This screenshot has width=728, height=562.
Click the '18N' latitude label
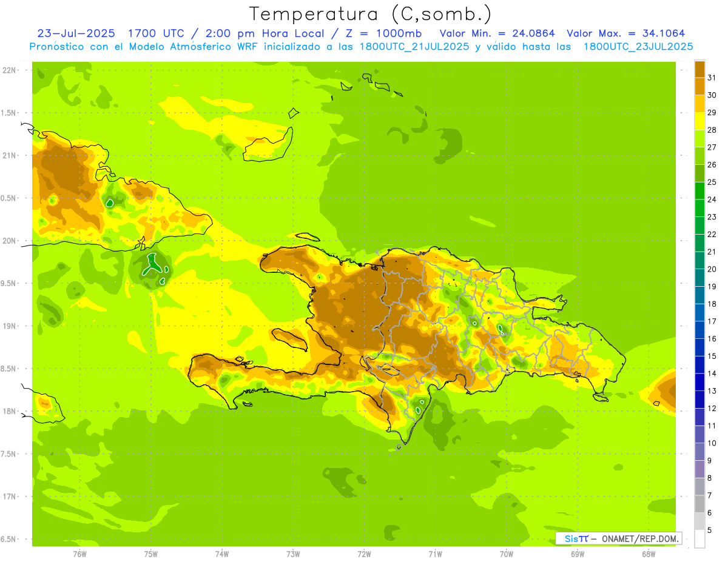[8, 412]
